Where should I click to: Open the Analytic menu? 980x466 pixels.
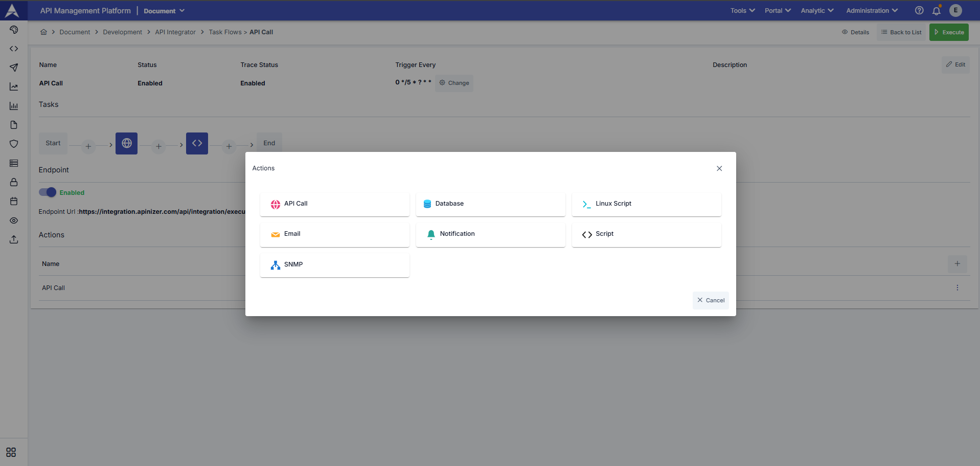click(816, 11)
